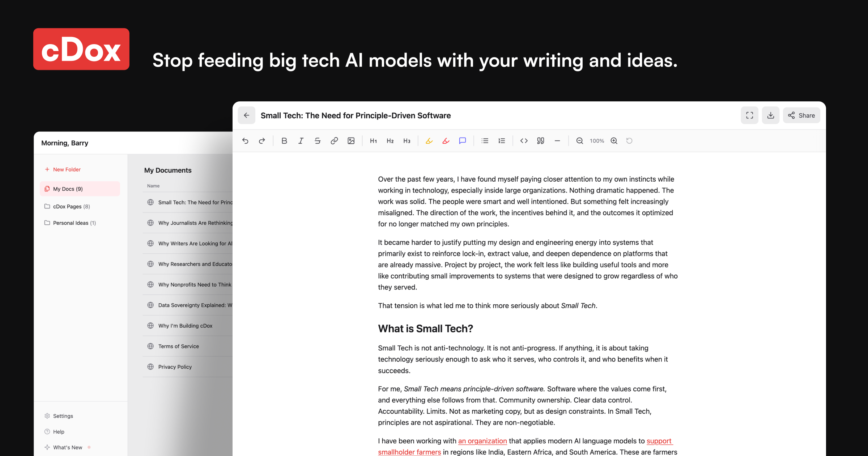
Task: Toggle the yellow highlighter
Action: tap(429, 141)
